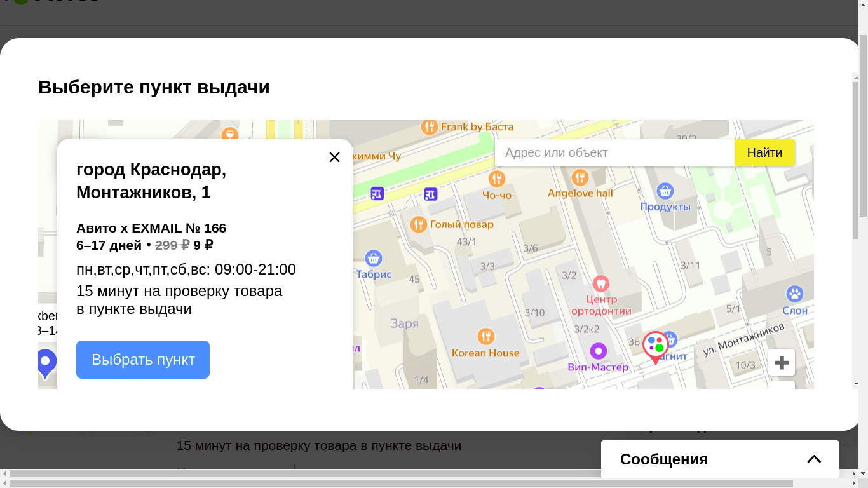The image size is (868, 488).
Task: Click the Чо-чо map label
Action: coord(497,195)
